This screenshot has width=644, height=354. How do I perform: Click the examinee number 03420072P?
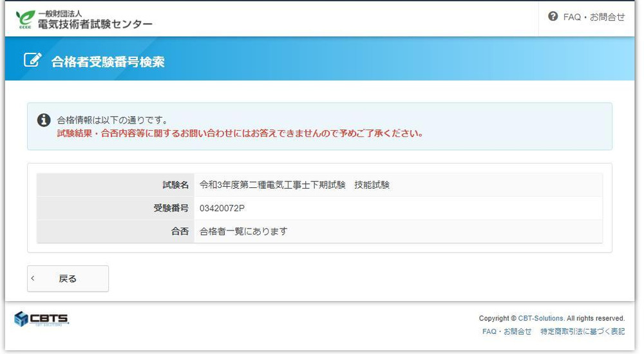point(222,209)
